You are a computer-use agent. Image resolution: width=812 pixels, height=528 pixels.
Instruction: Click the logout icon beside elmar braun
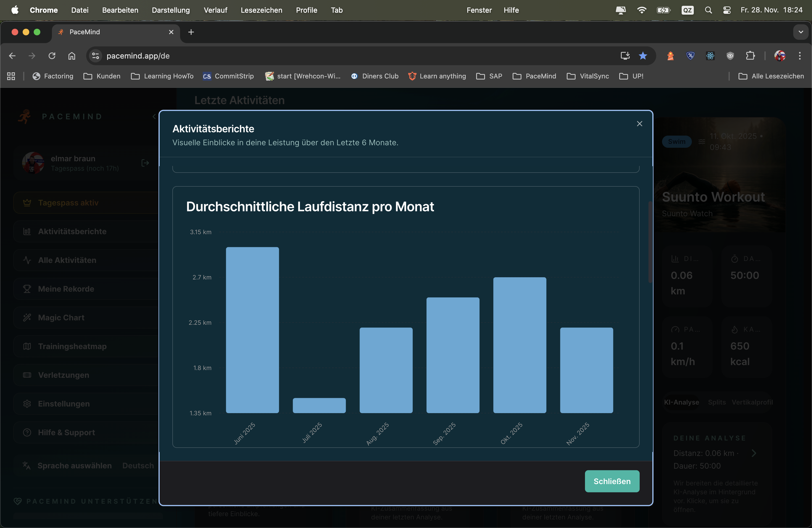(145, 163)
